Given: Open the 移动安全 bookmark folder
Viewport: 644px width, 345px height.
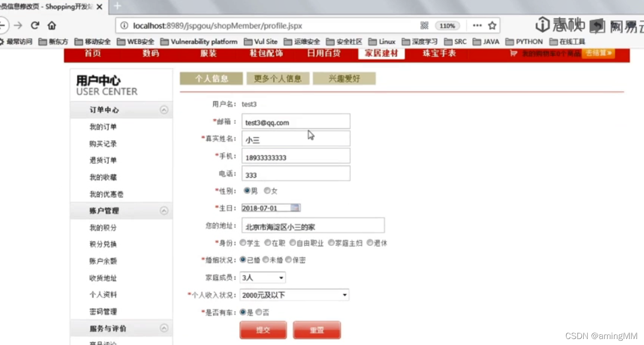Looking at the screenshot, I should point(93,41).
